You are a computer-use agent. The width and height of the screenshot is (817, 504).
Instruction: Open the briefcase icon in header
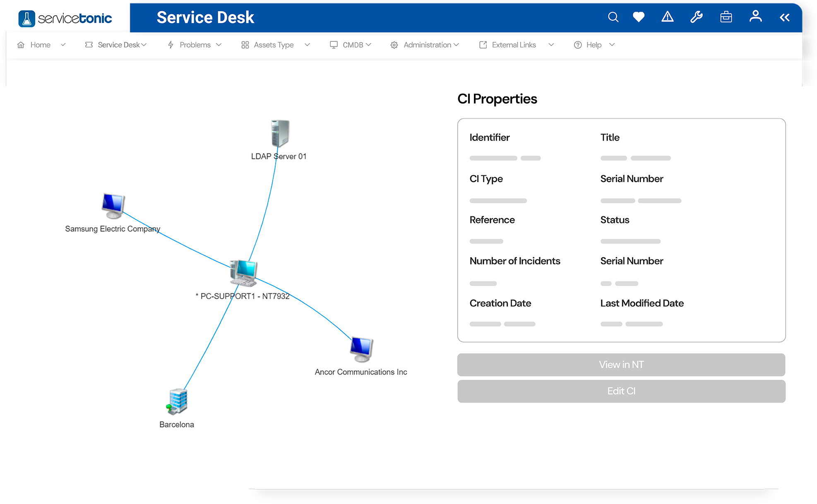point(726,17)
